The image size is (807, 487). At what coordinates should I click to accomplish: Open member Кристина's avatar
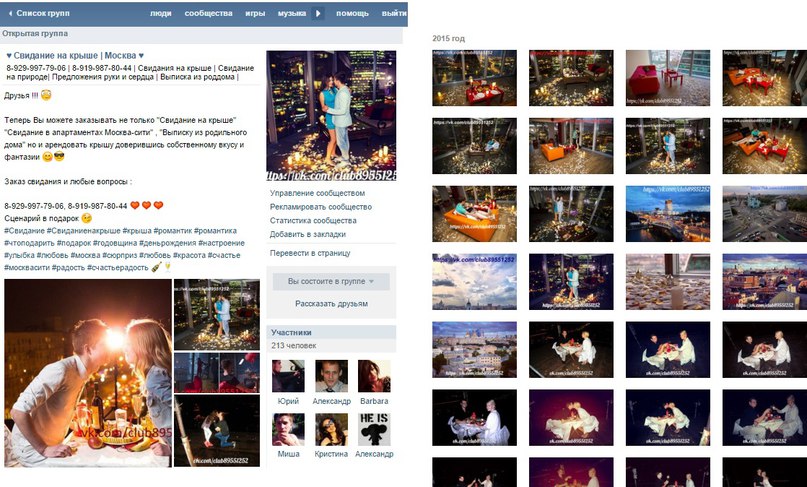click(x=331, y=429)
